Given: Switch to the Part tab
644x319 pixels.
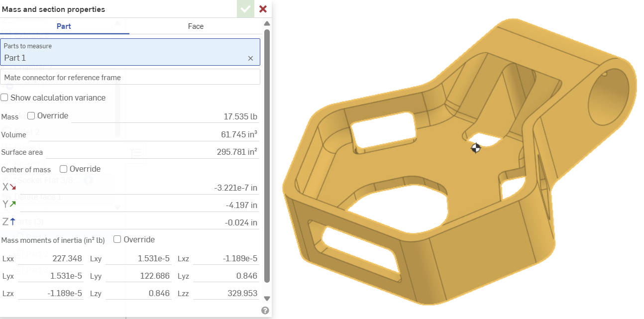Looking at the screenshot, I should [x=64, y=26].
